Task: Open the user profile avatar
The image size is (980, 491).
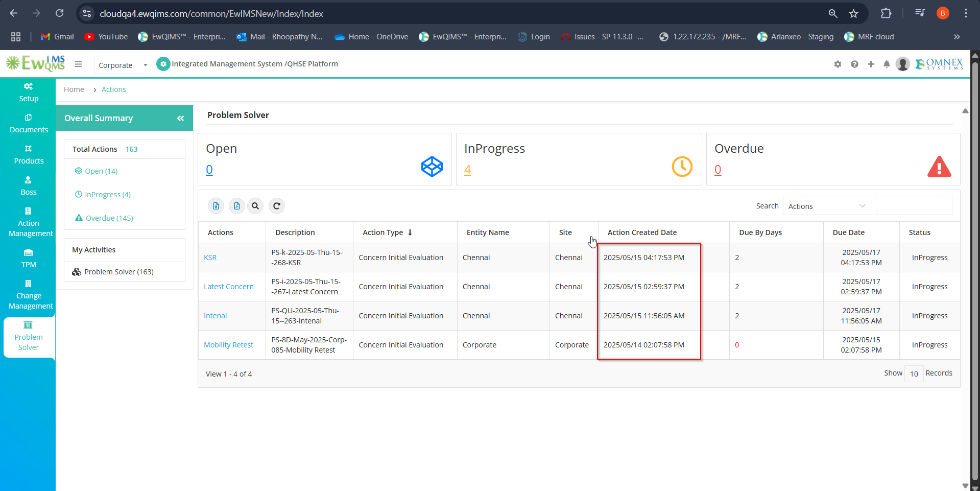Action: (x=903, y=64)
